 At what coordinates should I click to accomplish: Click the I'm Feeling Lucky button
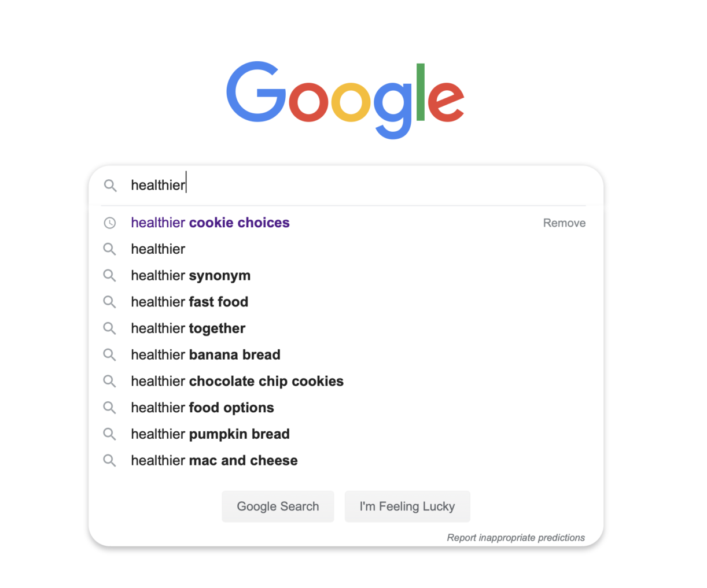[x=407, y=506]
